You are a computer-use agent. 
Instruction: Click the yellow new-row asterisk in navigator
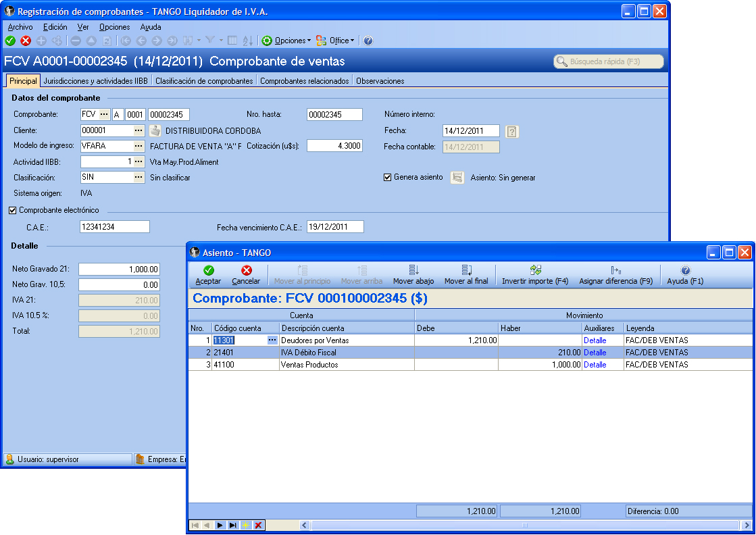click(245, 526)
